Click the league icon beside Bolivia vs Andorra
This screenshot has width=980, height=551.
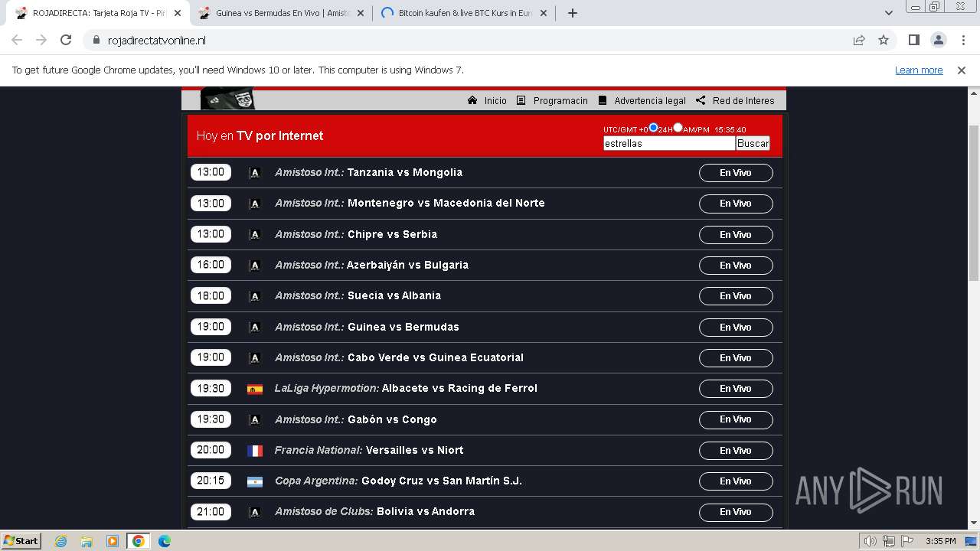pyautogui.click(x=255, y=512)
